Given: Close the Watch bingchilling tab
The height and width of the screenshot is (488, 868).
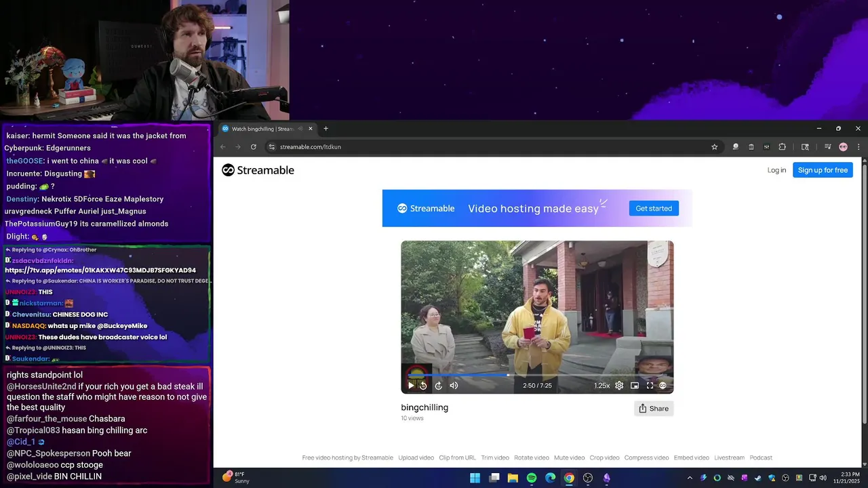Looking at the screenshot, I should 311,129.
